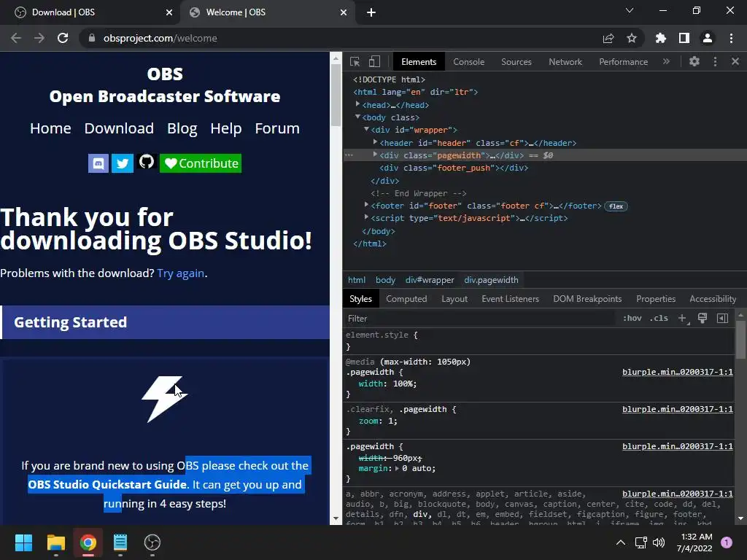Open the DOM Breakpoints pane tab
This screenshot has height=560, width=747.
point(587,298)
